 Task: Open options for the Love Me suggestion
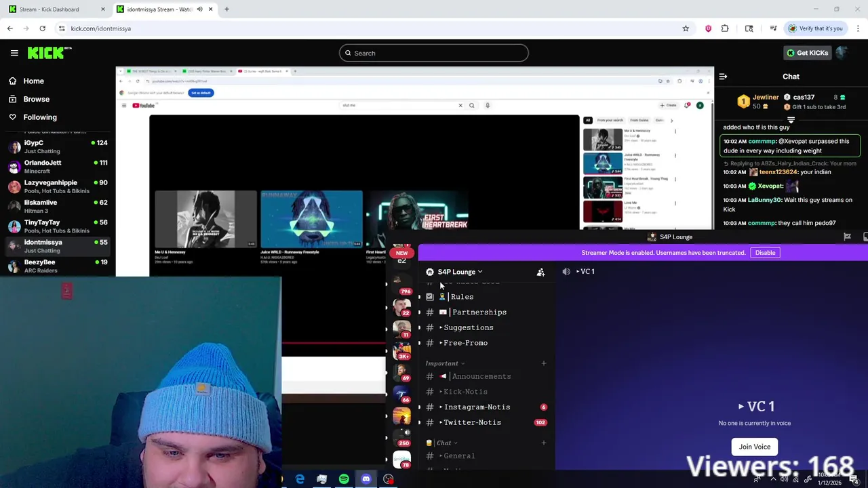click(x=675, y=203)
